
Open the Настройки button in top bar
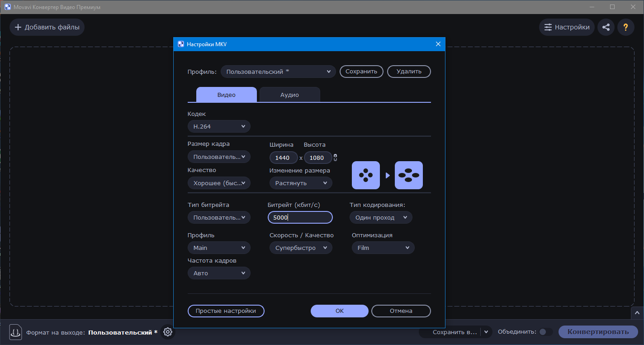point(567,27)
